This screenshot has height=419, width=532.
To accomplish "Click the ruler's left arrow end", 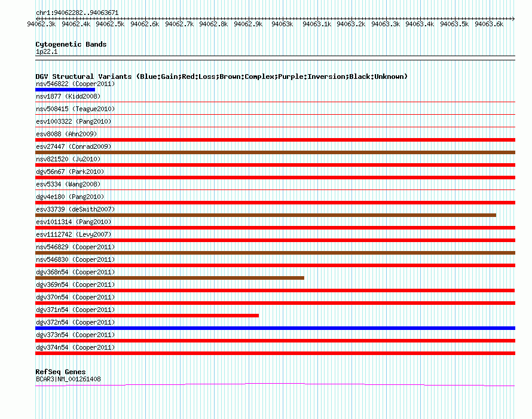I will click(x=37, y=19).
